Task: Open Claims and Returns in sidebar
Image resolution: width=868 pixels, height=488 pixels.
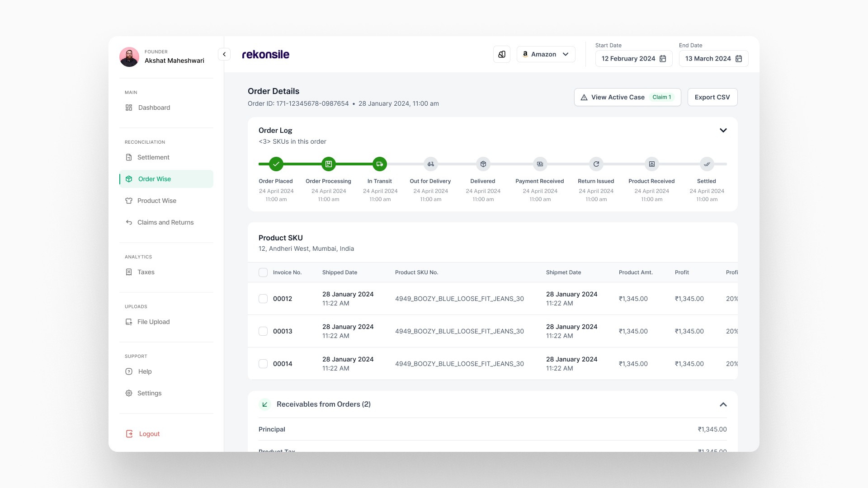Action: coord(165,222)
